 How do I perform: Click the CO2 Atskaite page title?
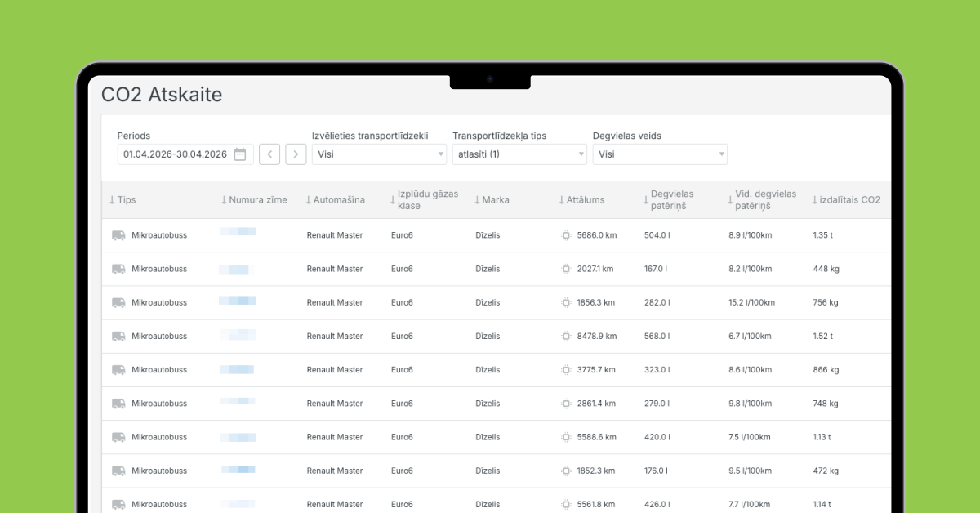[x=162, y=95]
